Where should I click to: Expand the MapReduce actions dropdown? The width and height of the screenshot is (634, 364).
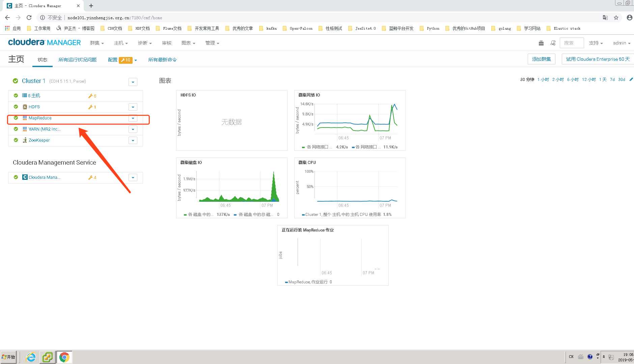[x=133, y=118]
